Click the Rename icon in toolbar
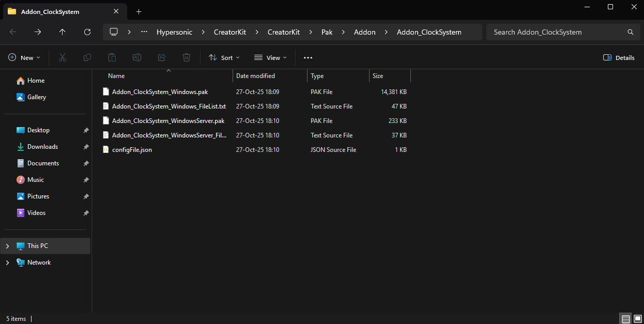This screenshot has height=324, width=644. (137, 58)
